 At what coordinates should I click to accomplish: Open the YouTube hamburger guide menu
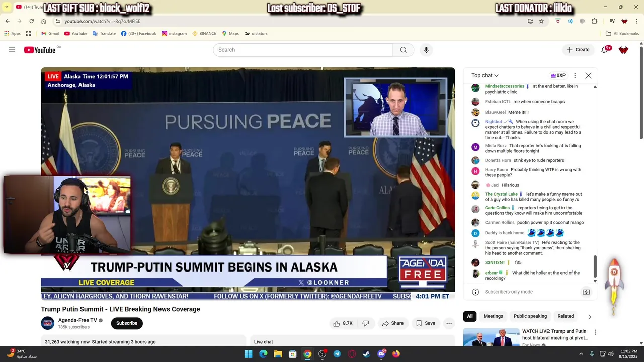(12, 50)
